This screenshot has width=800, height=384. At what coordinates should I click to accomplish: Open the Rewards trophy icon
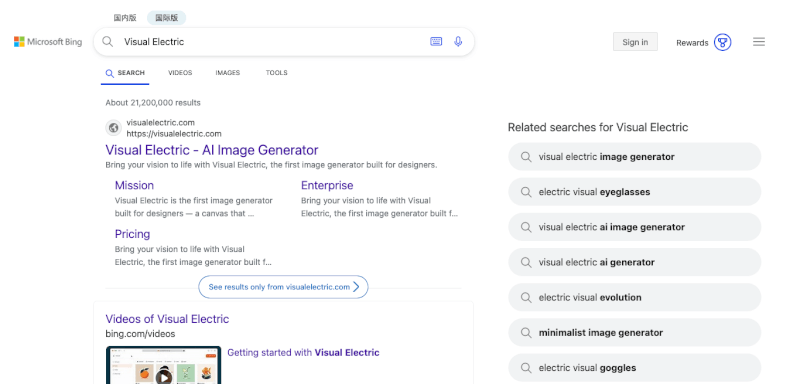click(722, 42)
